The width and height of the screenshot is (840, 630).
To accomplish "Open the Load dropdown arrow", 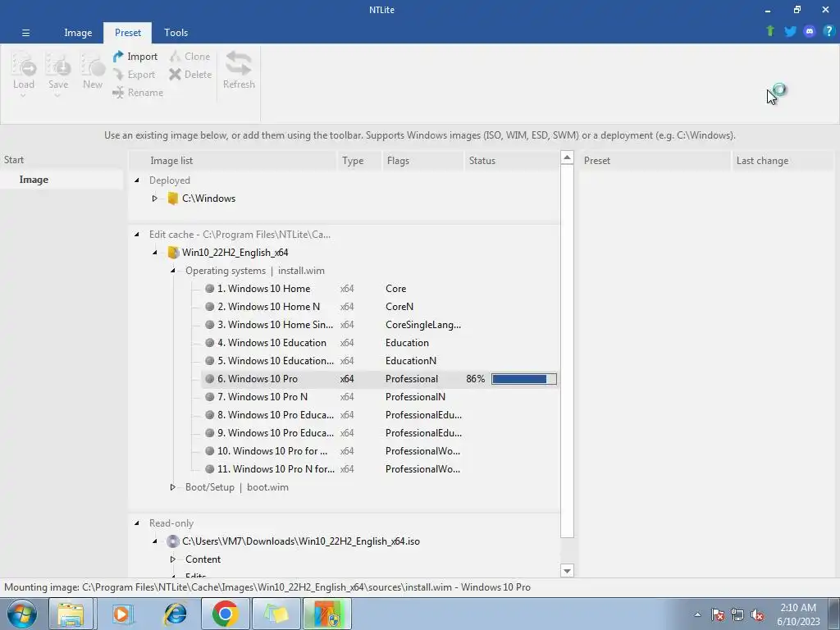I will click(x=23, y=96).
